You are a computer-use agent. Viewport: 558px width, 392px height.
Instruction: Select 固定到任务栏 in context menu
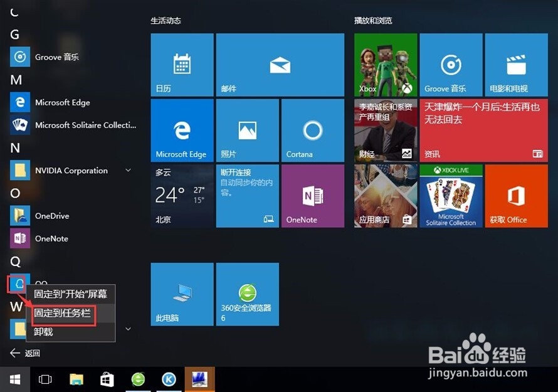click(x=70, y=314)
